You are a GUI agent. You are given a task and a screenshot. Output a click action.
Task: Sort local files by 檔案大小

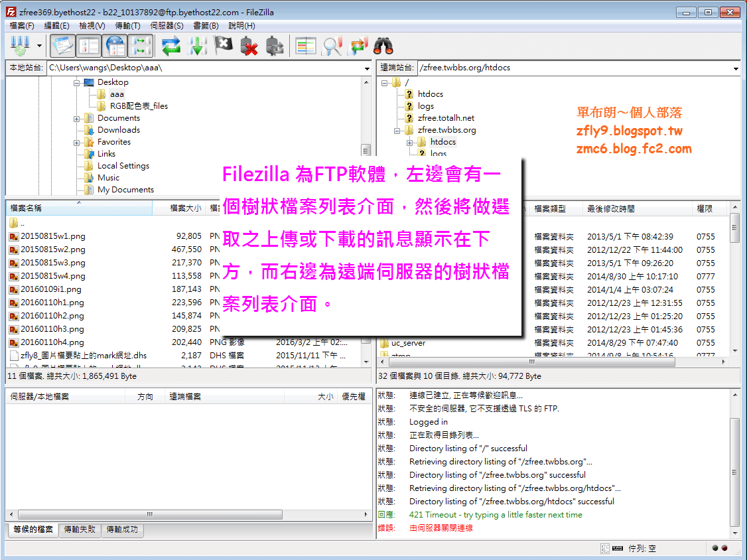tap(179, 208)
